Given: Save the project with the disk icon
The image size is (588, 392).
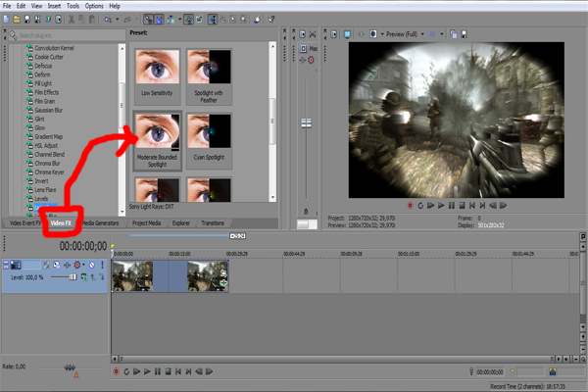Looking at the screenshot, I should (x=27, y=20).
